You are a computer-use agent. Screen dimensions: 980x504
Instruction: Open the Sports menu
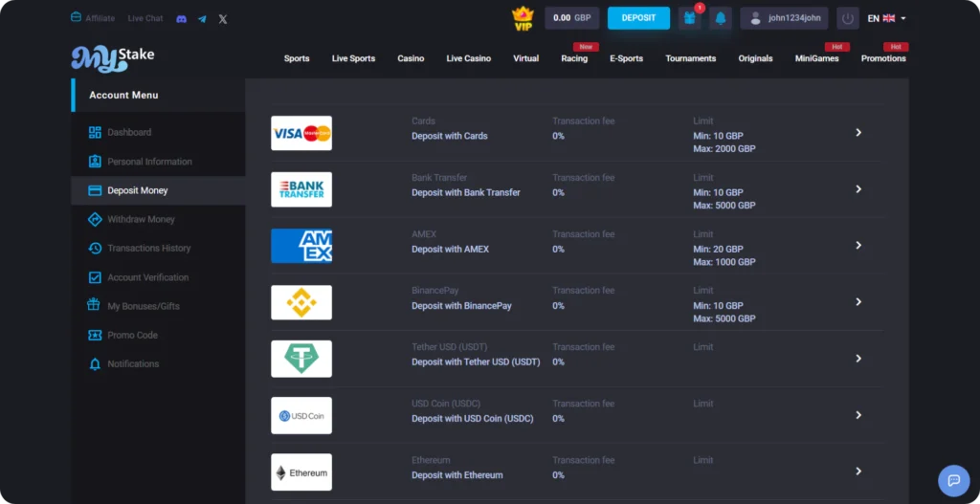click(x=297, y=58)
